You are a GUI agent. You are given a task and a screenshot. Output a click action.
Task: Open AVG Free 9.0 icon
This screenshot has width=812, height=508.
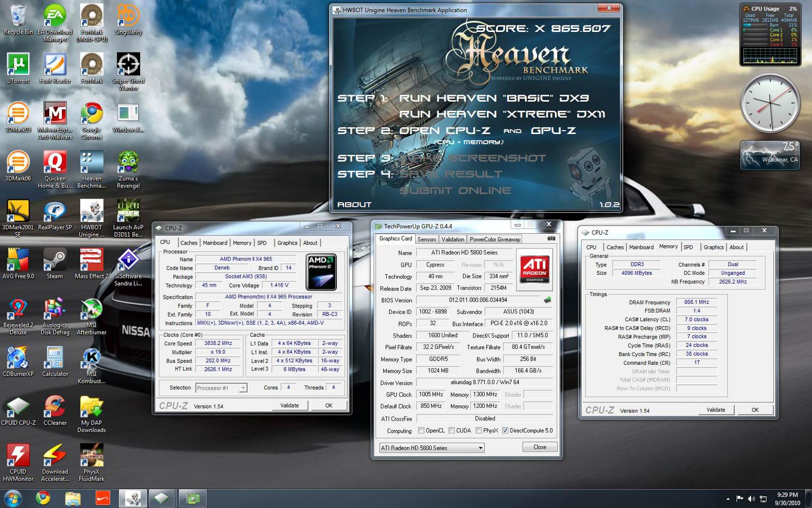(x=18, y=263)
